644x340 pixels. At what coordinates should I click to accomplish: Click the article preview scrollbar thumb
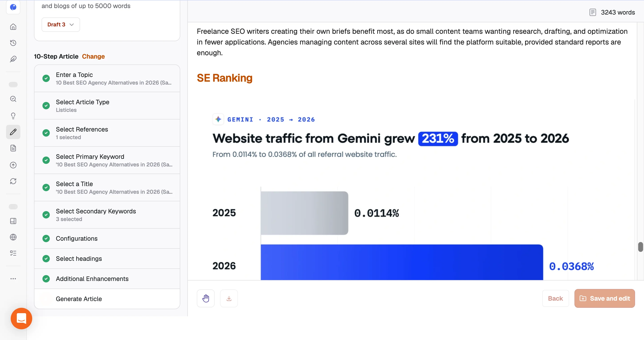point(640,247)
